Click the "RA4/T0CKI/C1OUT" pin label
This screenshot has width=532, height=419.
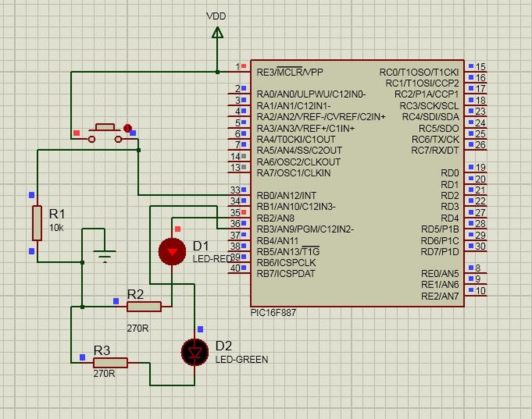tap(296, 139)
